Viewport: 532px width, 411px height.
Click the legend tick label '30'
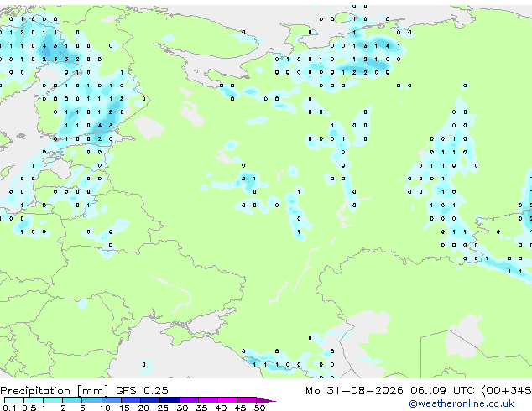tap(182, 408)
